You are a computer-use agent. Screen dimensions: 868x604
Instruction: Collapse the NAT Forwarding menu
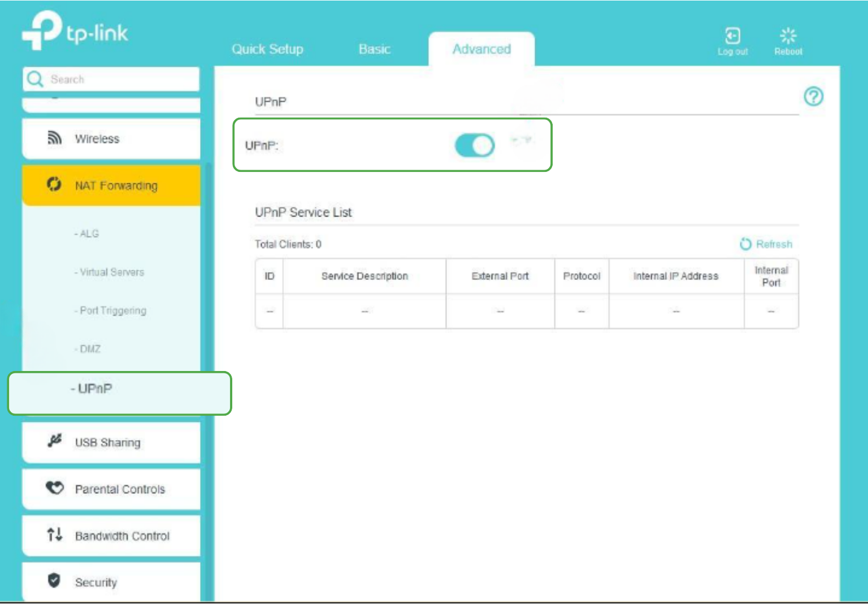click(x=111, y=185)
